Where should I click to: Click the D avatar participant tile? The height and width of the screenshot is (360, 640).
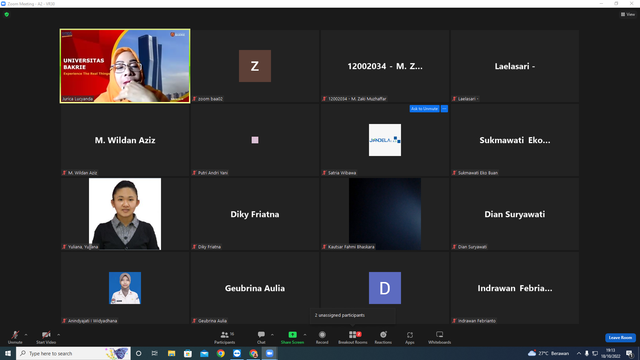coord(385,288)
